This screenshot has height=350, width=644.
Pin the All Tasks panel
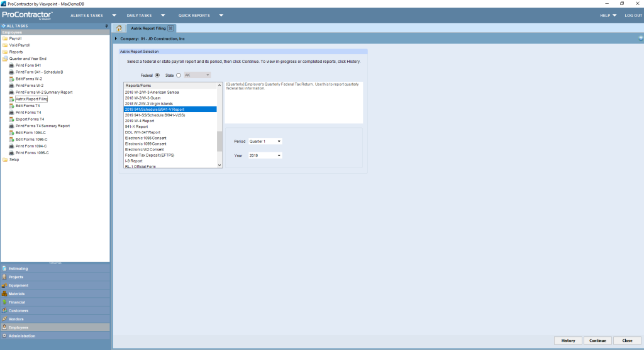point(106,26)
